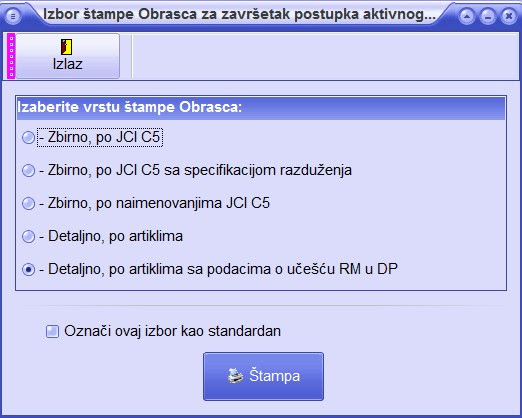Screen dimensions: 522x418
Task: Select the 'Zbirno, po JCI C5' radio option
Action: 28,137
